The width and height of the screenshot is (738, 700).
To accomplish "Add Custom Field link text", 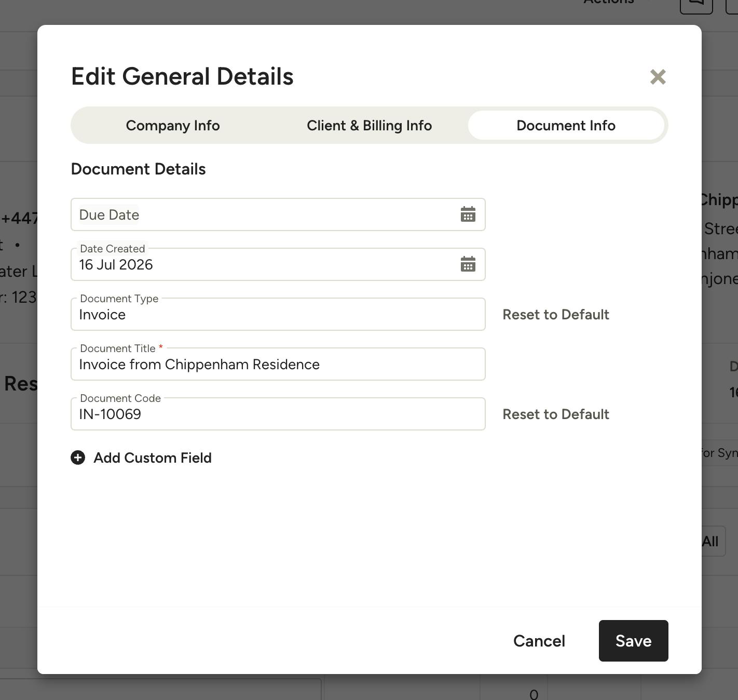I will tap(153, 457).
